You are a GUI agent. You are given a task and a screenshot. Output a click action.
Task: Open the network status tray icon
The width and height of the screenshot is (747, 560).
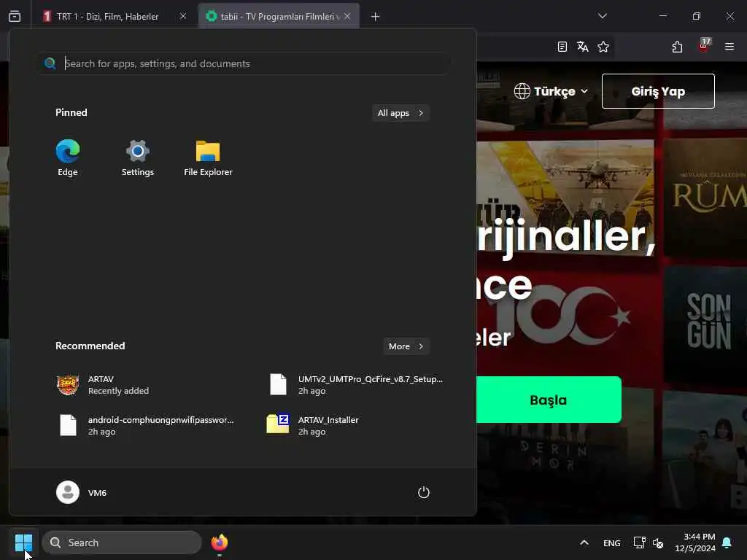(x=639, y=542)
